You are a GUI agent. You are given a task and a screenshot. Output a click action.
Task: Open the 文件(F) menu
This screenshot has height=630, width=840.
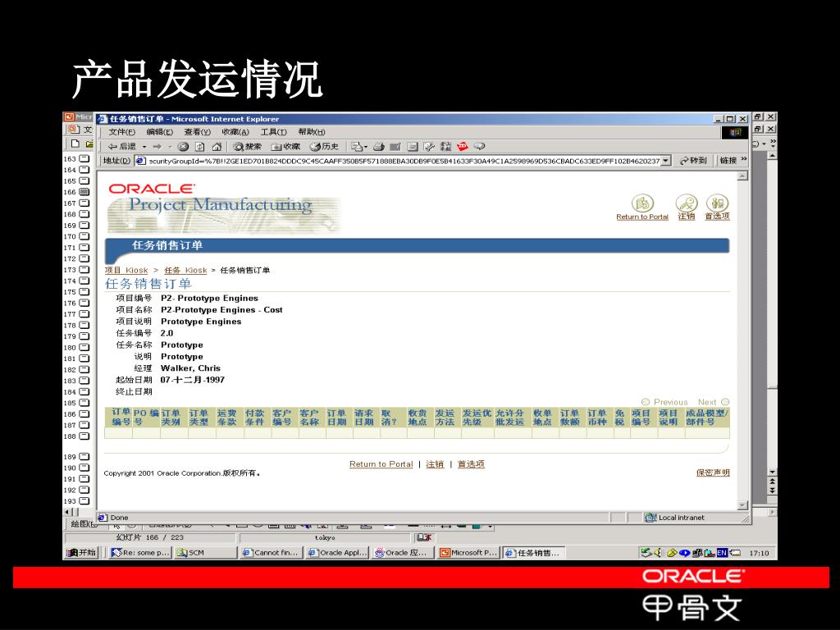point(122,132)
